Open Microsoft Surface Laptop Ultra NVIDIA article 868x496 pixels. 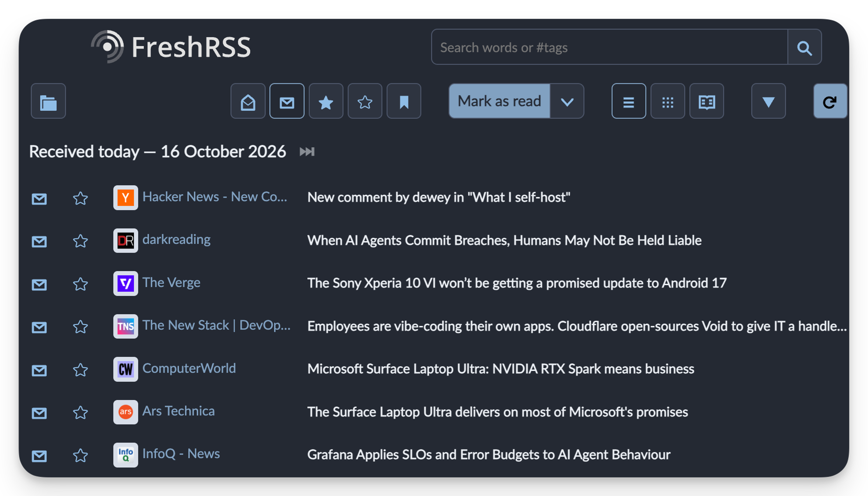tap(501, 369)
